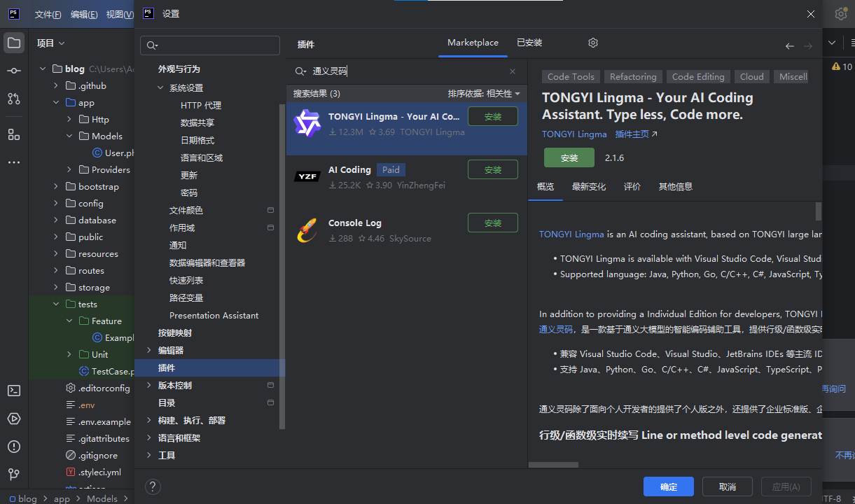Image resolution: width=855 pixels, height=504 pixels.
Task: Click the Console Log rocket logo
Action: tap(307, 230)
